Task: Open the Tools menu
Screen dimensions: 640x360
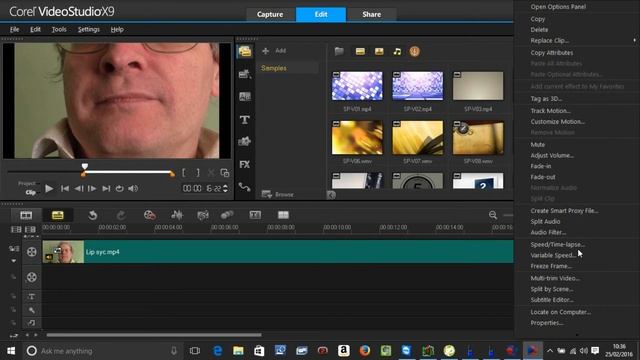Action: click(x=59, y=29)
